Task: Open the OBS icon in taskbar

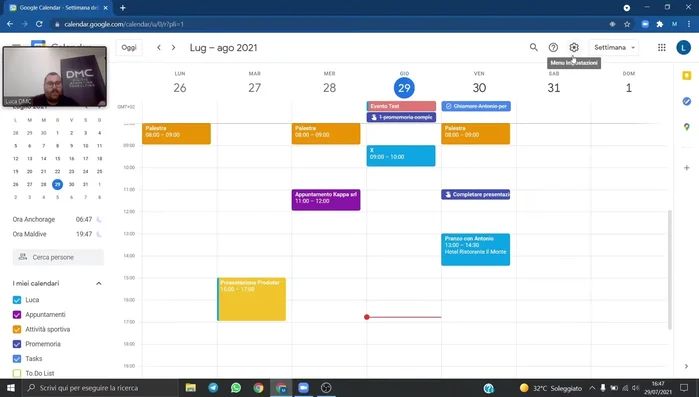Action: pyautogui.click(x=326, y=388)
